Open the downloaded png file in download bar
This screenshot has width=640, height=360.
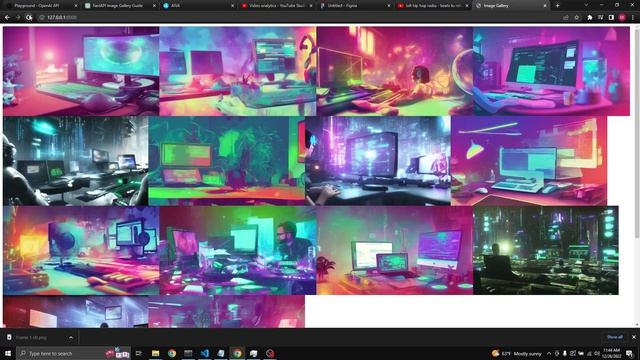[31, 338]
